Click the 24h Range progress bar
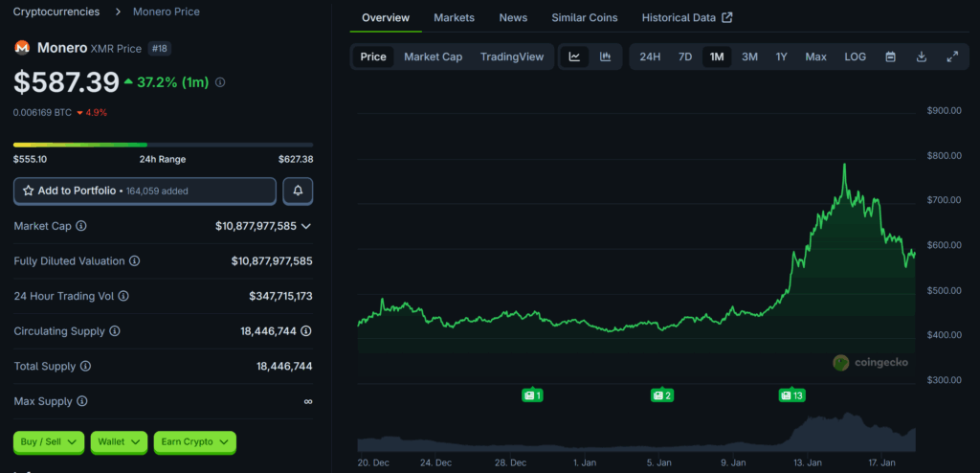The width and height of the screenshot is (980, 473). point(163,145)
